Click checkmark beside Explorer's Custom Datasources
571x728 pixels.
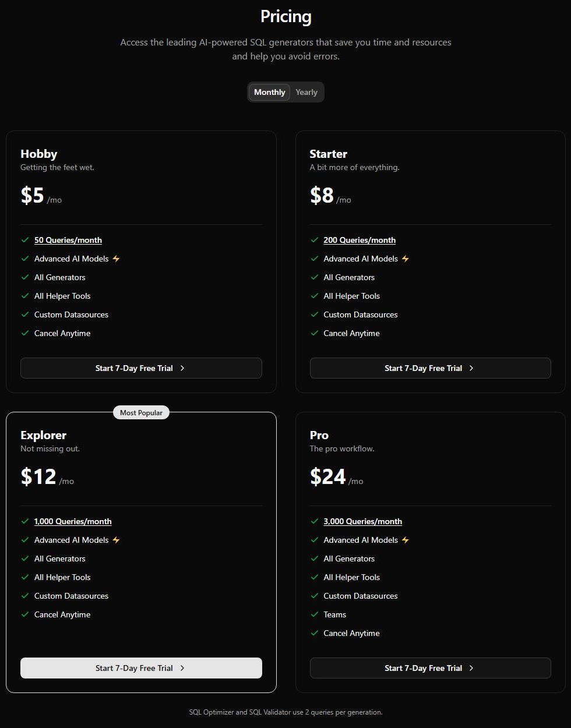tap(25, 596)
